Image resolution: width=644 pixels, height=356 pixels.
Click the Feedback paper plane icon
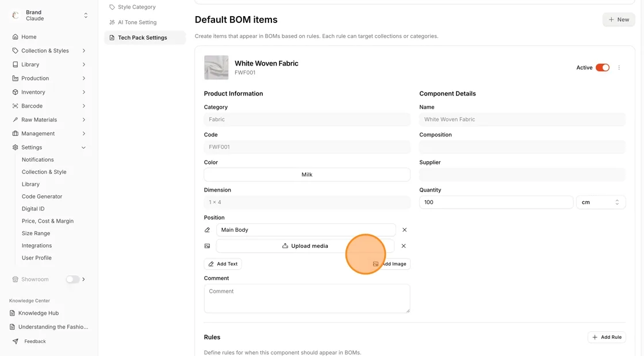point(15,341)
